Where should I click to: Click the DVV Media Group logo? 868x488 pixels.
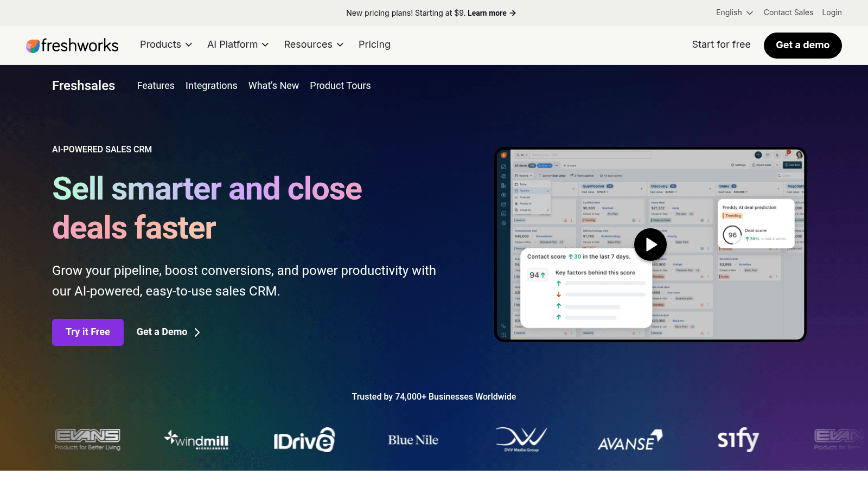521,440
